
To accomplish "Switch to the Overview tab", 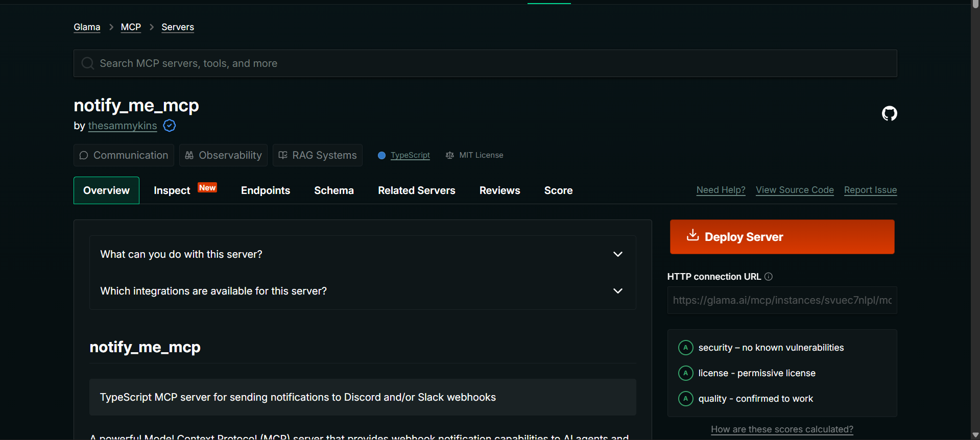I will pos(106,190).
